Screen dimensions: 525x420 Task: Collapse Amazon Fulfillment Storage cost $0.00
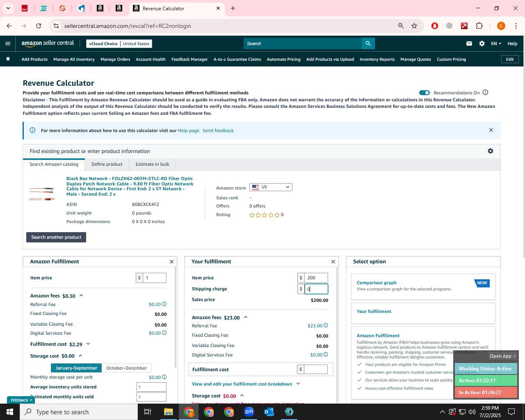pyautogui.click(x=80, y=356)
